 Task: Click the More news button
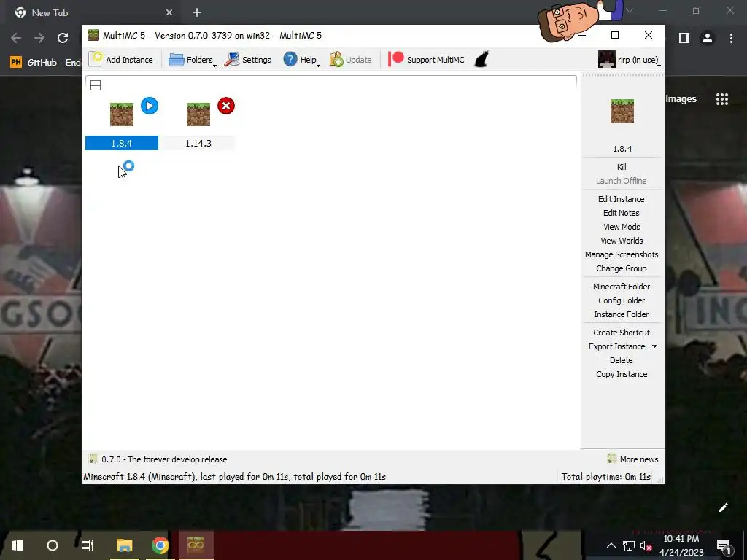point(633,459)
